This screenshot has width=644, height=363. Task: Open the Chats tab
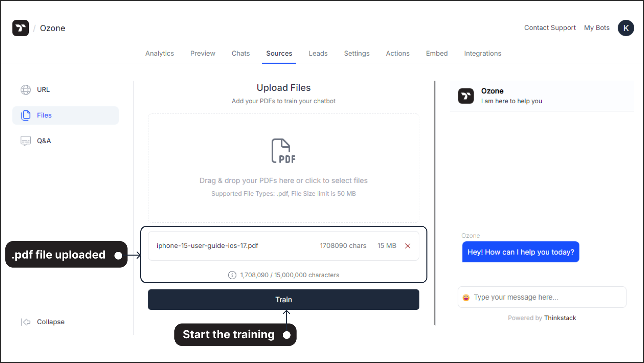240,53
